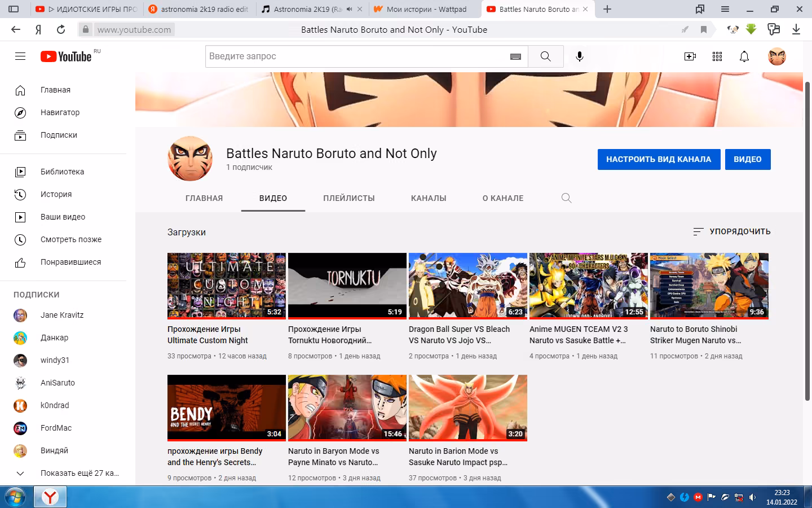The height and width of the screenshot is (508, 812).
Task: Open the account avatar menu
Action: (777, 56)
